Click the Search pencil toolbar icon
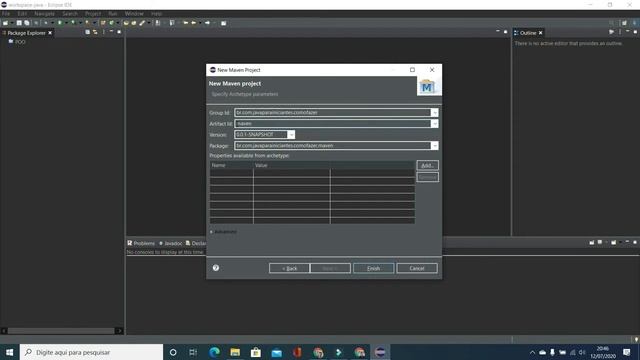The image size is (640, 360). [x=141, y=23]
